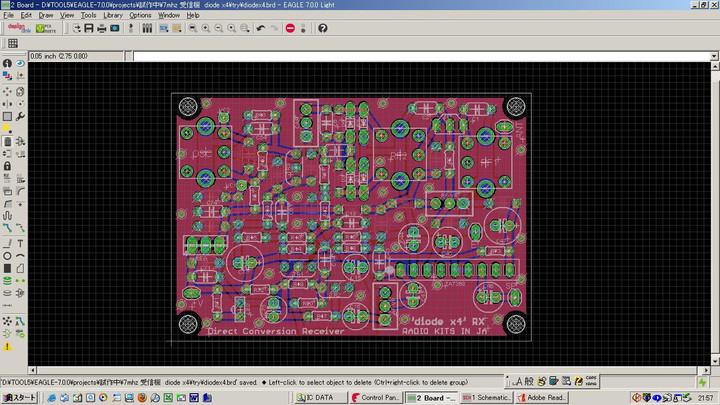The image size is (720, 405).
Task: Click the Windows Start button
Action: pyautogui.click(x=19, y=398)
